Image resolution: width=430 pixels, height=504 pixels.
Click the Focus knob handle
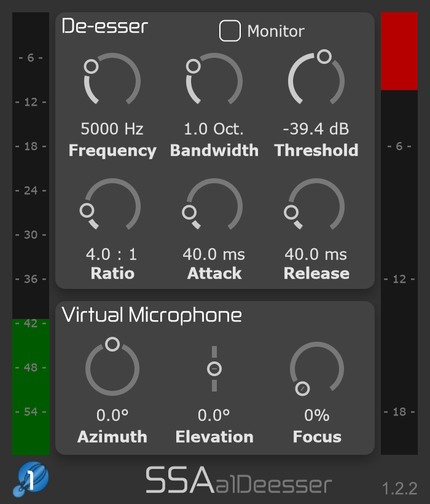[302, 388]
